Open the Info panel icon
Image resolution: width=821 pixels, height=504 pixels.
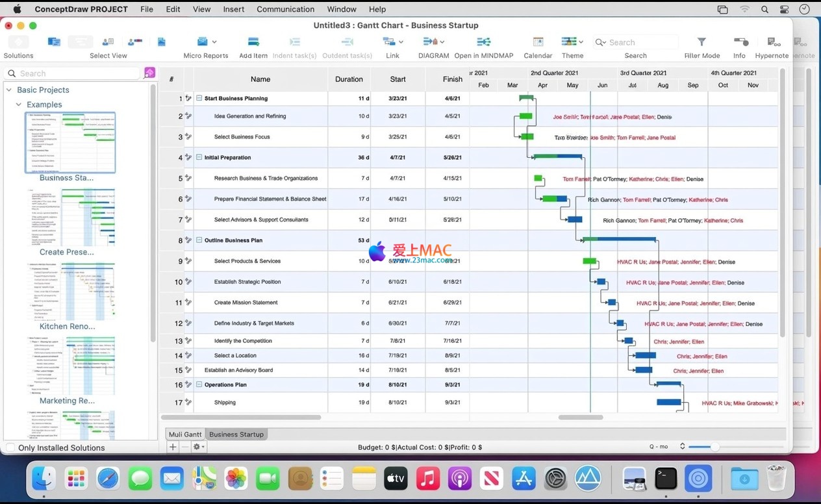click(739, 42)
